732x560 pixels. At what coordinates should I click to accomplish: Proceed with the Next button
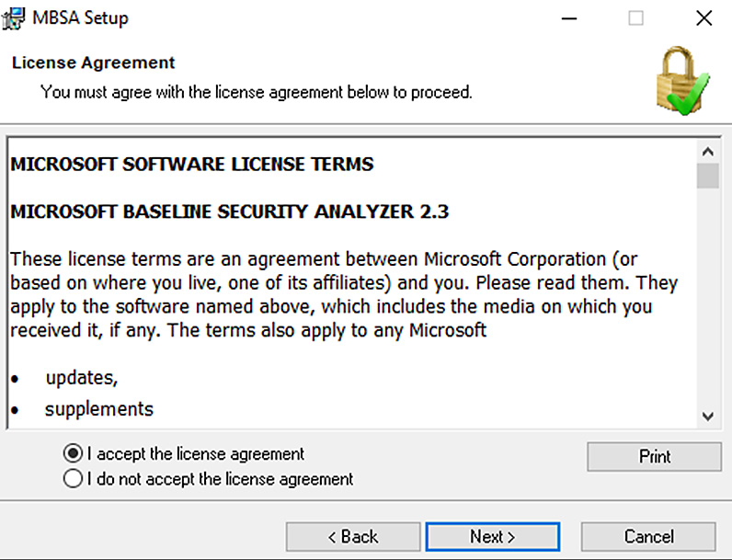493,537
